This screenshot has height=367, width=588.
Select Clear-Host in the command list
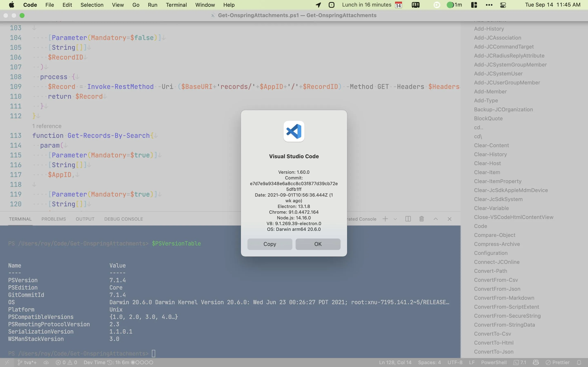point(487,163)
